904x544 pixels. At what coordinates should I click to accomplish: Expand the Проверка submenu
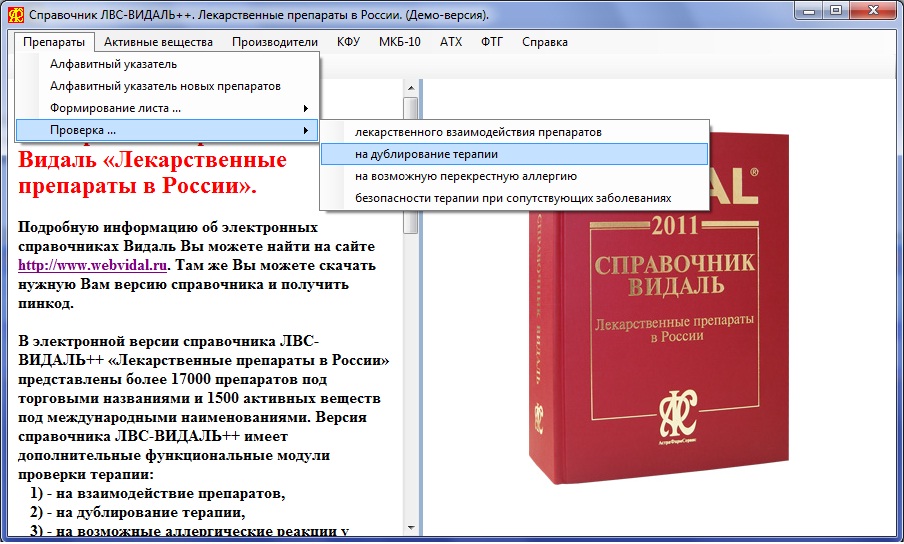tap(167, 130)
